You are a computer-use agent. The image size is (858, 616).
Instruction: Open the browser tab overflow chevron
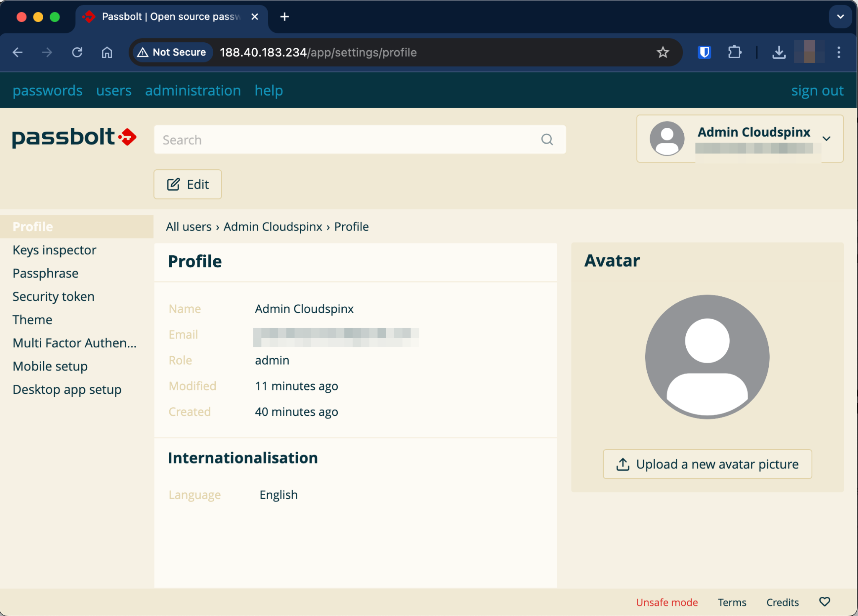coord(840,16)
